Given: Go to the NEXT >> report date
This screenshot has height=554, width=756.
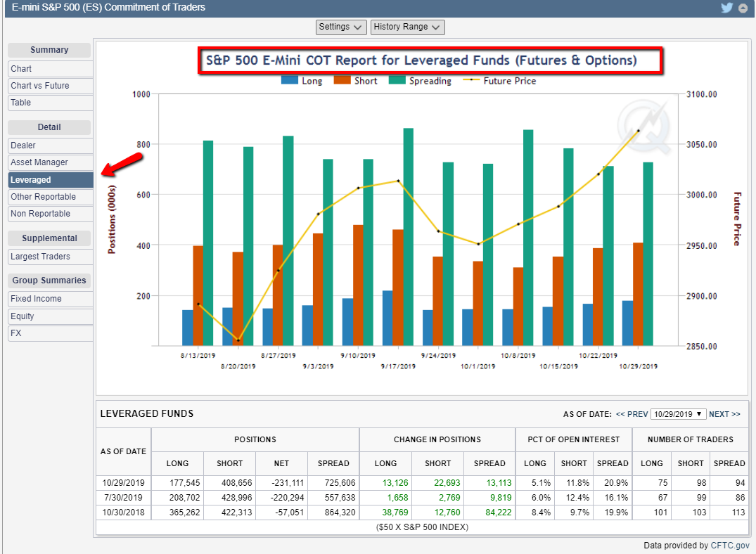Looking at the screenshot, I should tap(724, 414).
